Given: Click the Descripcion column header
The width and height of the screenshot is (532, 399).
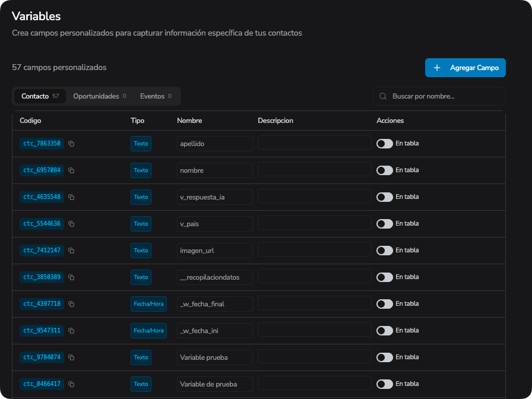Looking at the screenshot, I should (275, 121).
